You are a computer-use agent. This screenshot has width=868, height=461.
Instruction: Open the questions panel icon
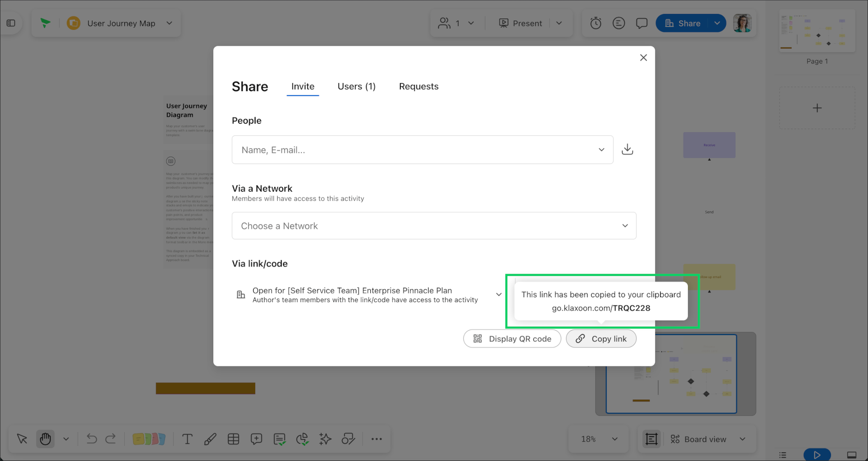619,23
